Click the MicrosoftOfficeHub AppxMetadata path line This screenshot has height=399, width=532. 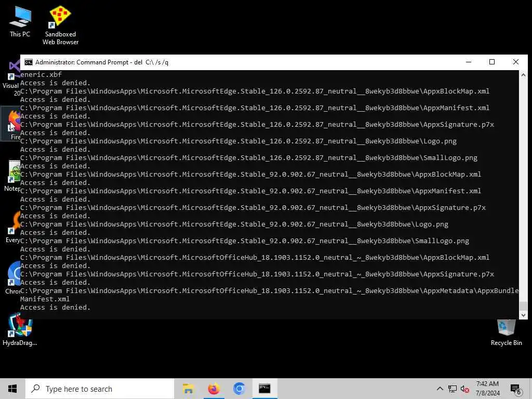click(270, 291)
